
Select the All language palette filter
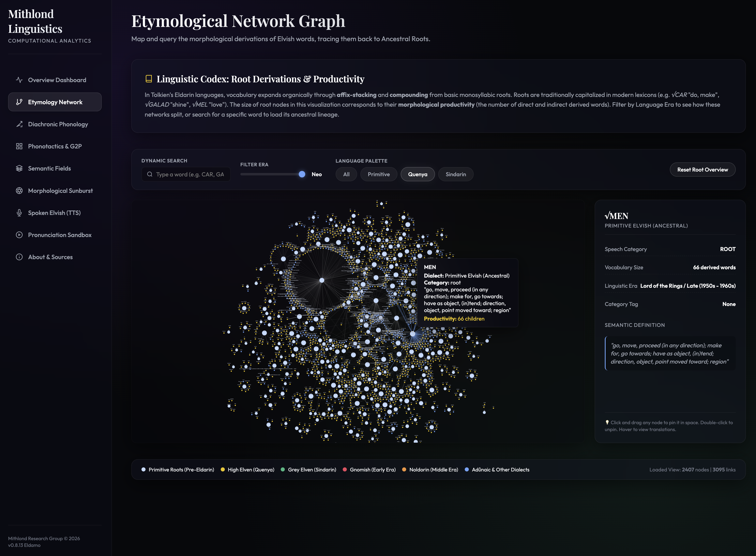tap(346, 174)
